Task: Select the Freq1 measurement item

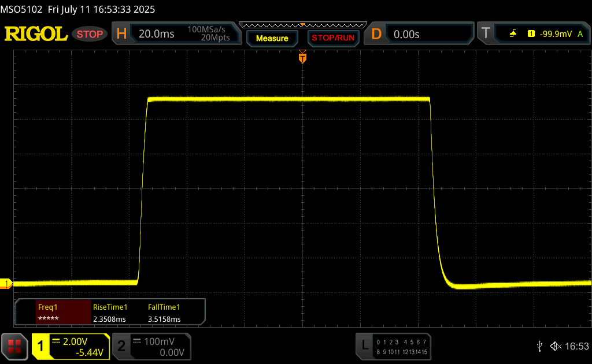Action: pos(64,313)
